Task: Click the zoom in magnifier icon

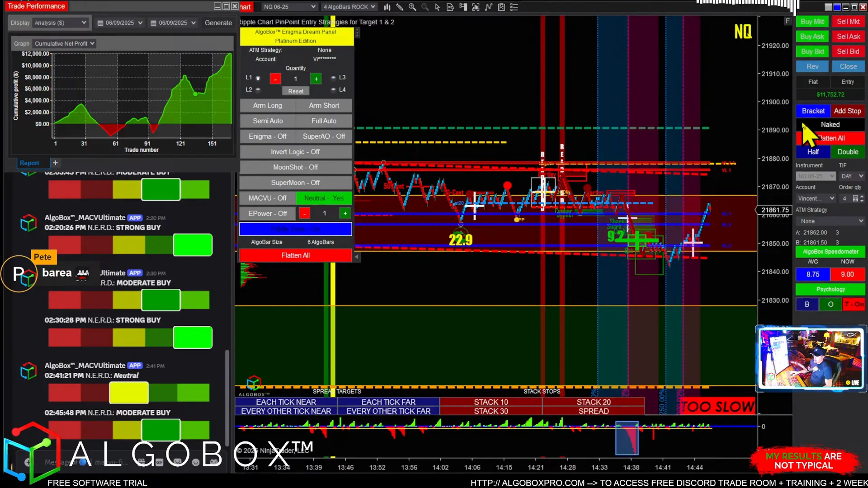Action: point(412,7)
